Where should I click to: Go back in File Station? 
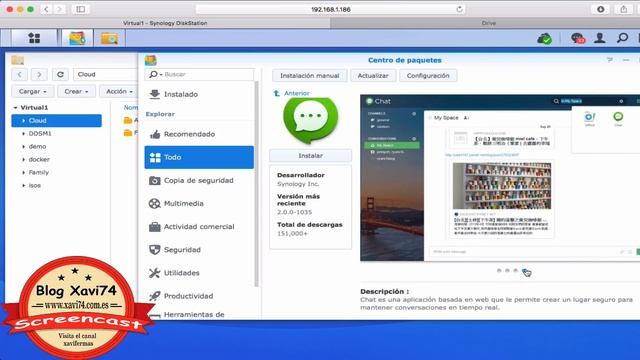click(x=19, y=74)
